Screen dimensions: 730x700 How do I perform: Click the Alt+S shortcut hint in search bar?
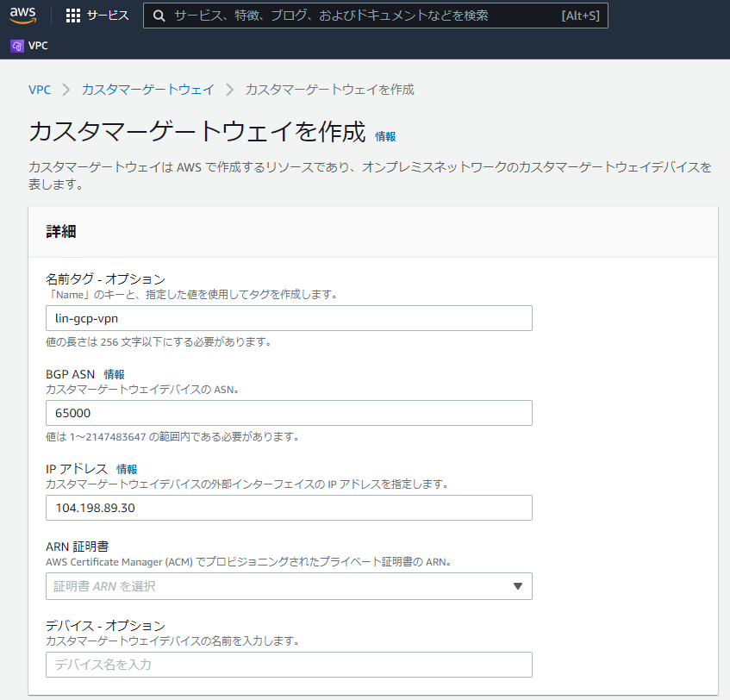pos(581,16)
